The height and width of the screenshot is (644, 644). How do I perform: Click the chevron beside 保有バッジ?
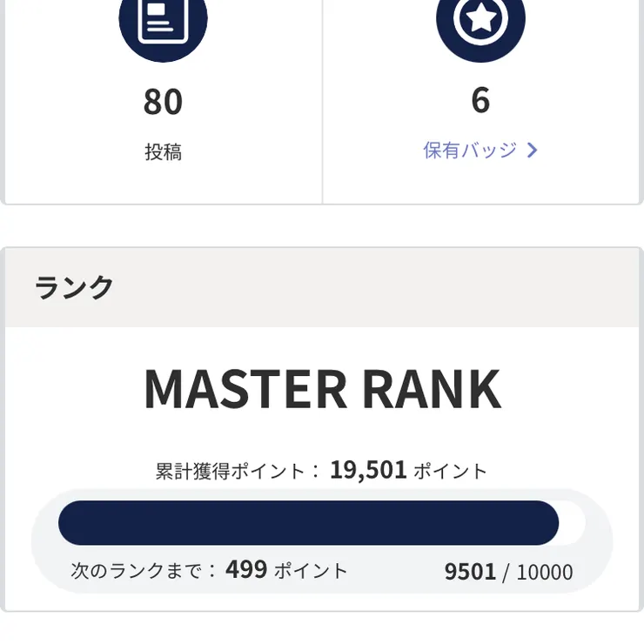pos(533,151)
